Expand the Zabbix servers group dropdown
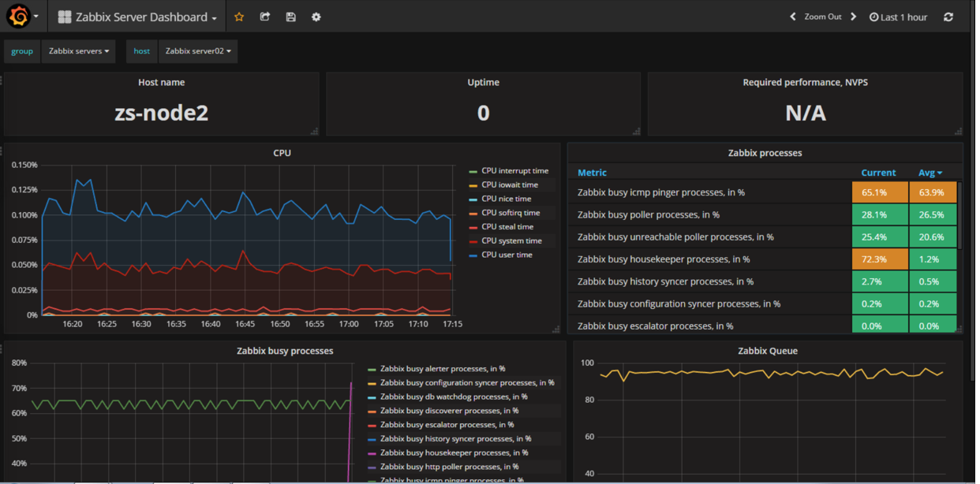 pyautogui.click(x=78, y=51)
